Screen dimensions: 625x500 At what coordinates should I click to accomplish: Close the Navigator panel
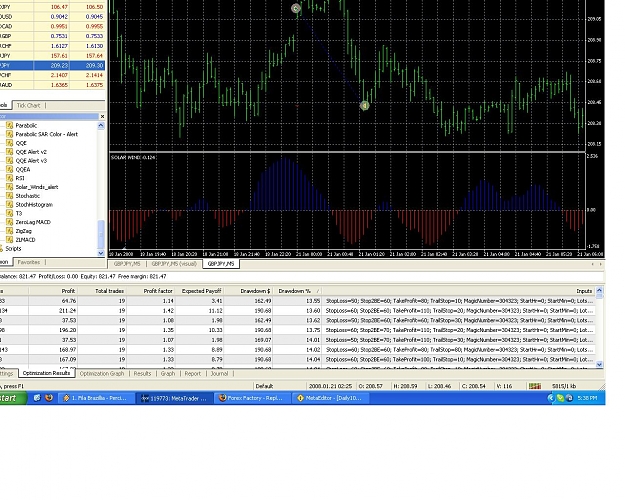pyautogui.click(x=102, y=116)
